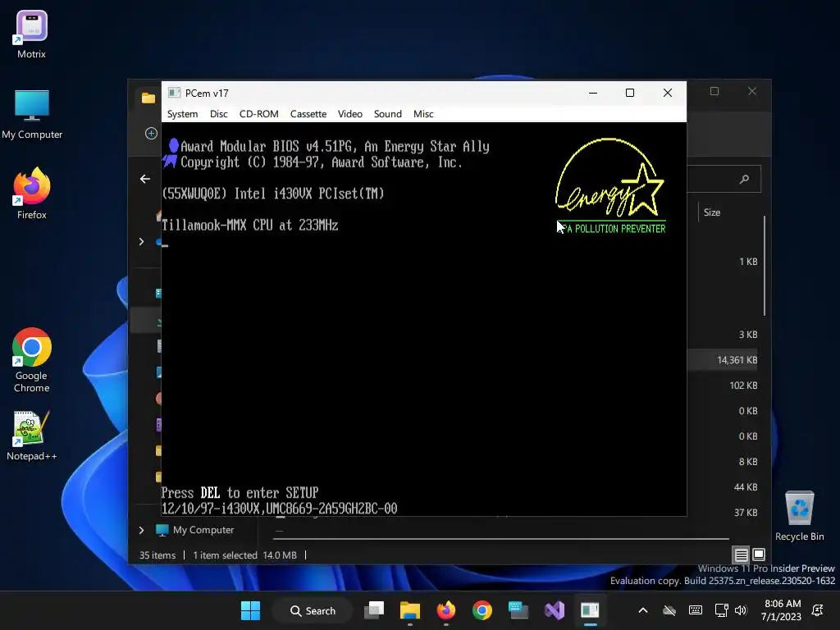Viewport: 840px width, 630px height.
Task: Click the '35 items' status text
Action: click(x=157, y=555)
